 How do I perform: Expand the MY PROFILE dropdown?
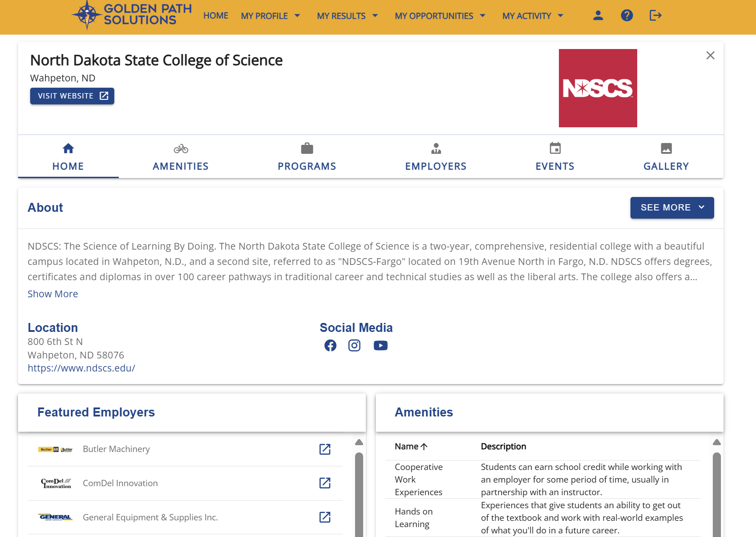click(x=270, y=15)
